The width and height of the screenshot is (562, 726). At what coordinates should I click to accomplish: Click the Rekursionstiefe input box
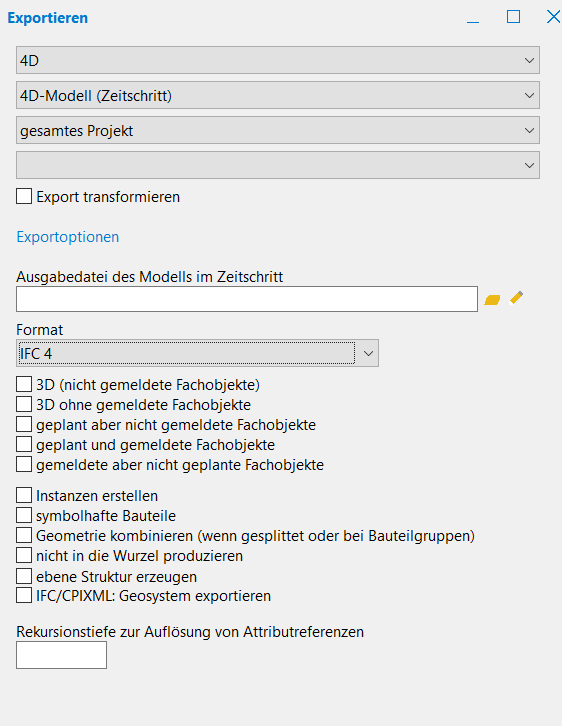pos(62,655)
